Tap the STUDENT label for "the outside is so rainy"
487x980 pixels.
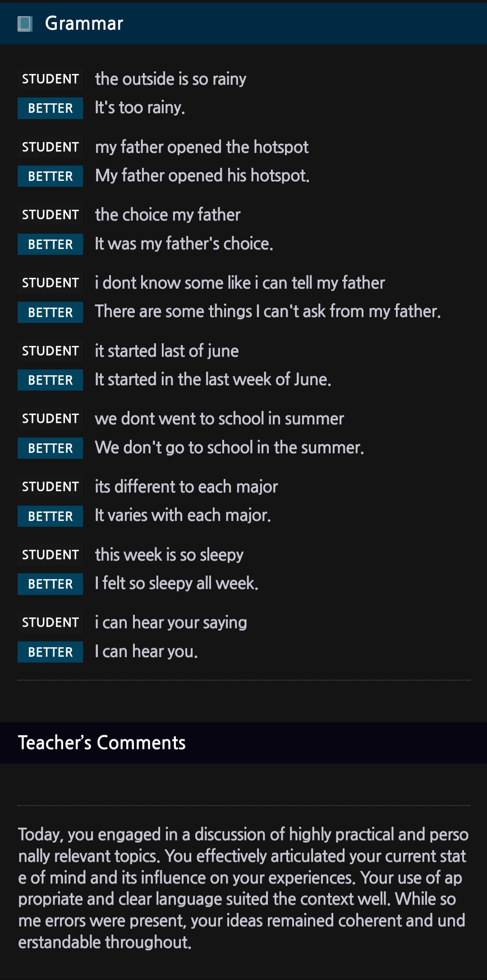(50, 79)
